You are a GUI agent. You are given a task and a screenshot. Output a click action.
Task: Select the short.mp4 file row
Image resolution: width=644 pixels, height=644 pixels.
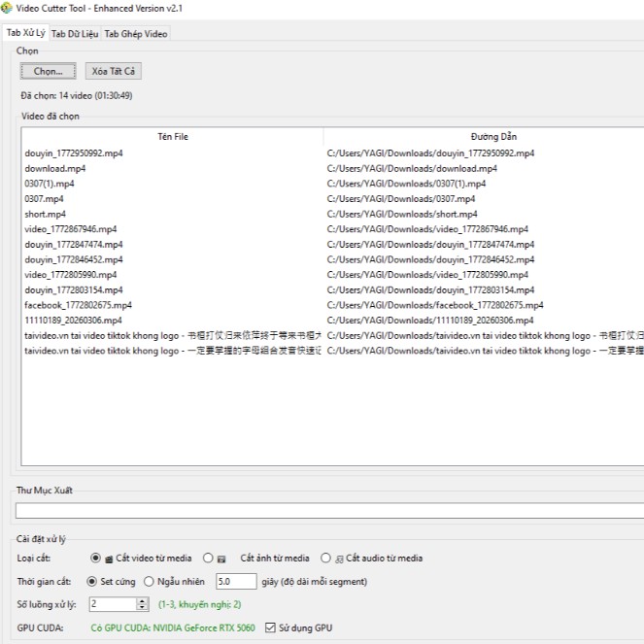point(46,214)
